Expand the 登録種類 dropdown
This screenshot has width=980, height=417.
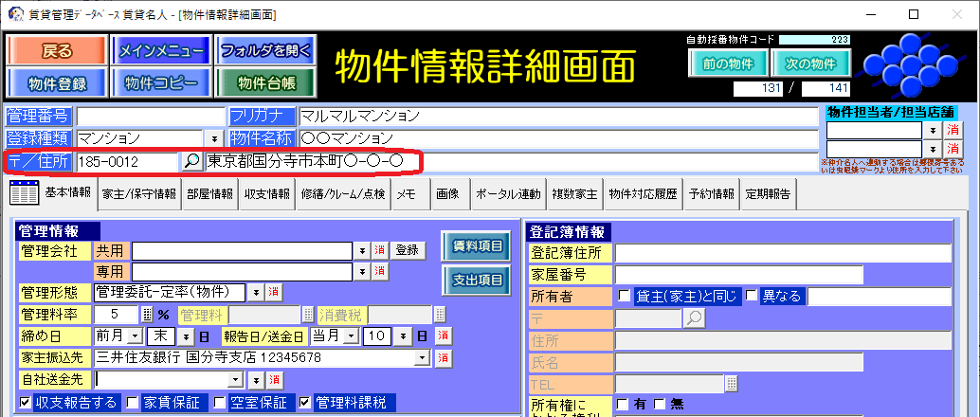point(212,138)
